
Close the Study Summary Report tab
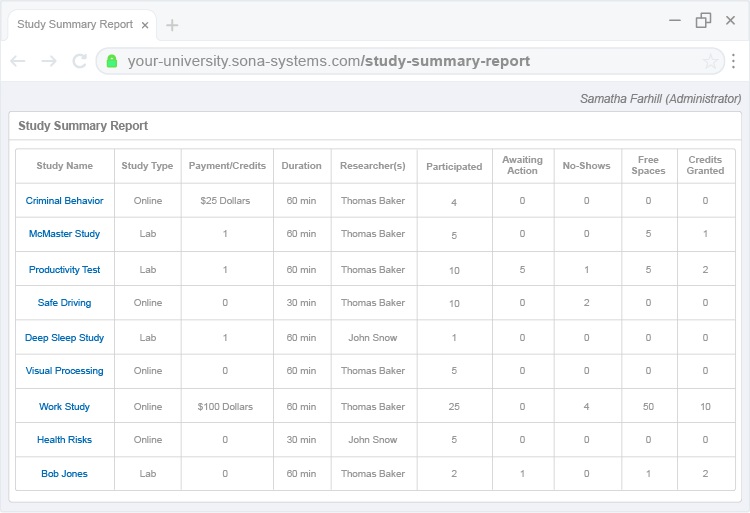[145, 25]
